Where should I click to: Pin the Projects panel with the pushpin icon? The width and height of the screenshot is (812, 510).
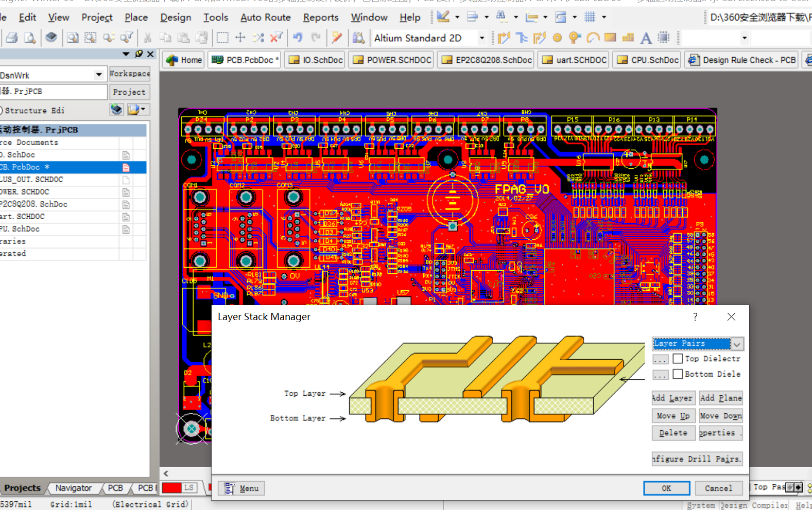(x=139, y=54)
